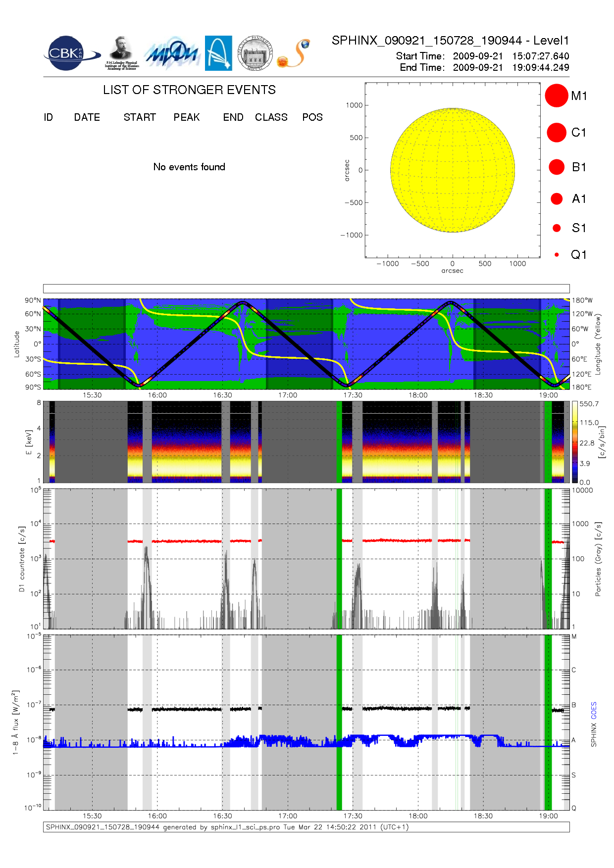
Task: Click the title SPHINX_090921_150728_190944 - Level1
Action: tap(451, 41)
